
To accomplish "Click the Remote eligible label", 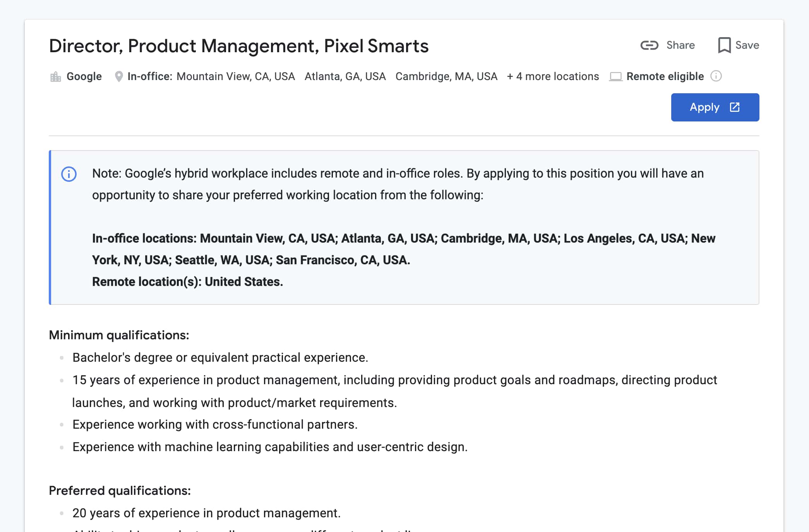I will (665, 77).
